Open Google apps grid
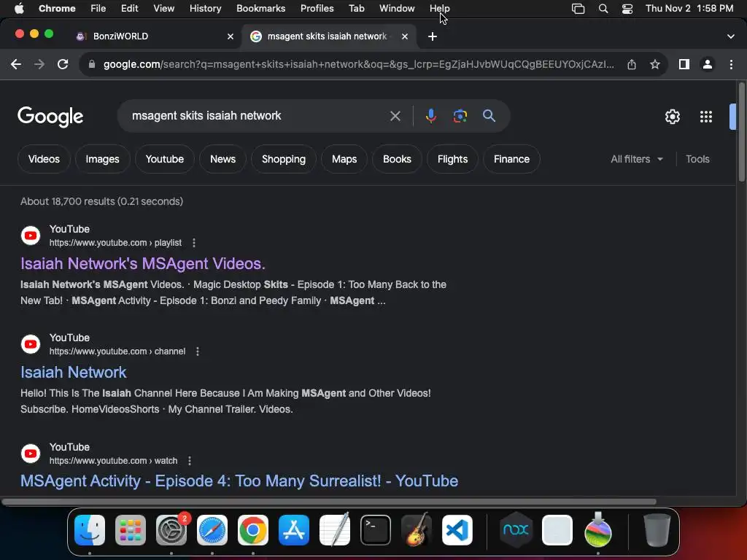Viewport: 747px width, 560px height. coord(706,117)
